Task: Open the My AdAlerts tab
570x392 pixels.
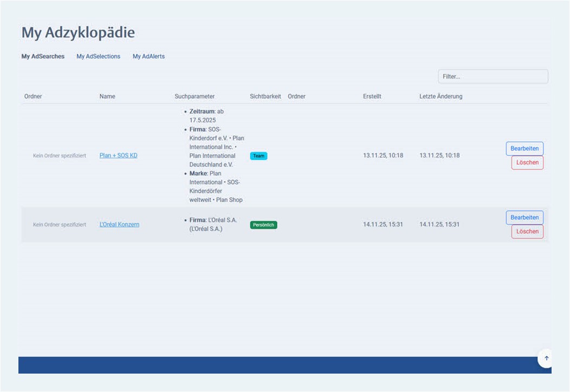Action: [148, 56]
